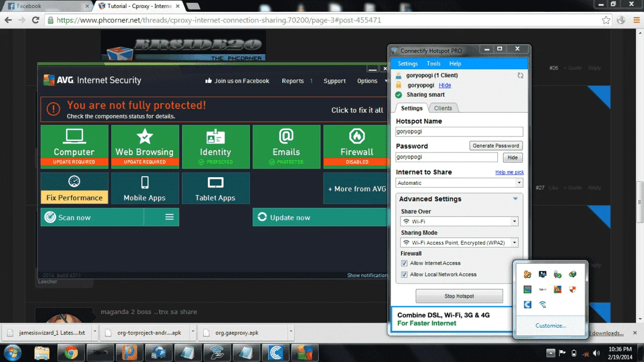Click the blue C tray icon in popup
Viewport: 644px width, 362px height.
[x=527, y=305]
